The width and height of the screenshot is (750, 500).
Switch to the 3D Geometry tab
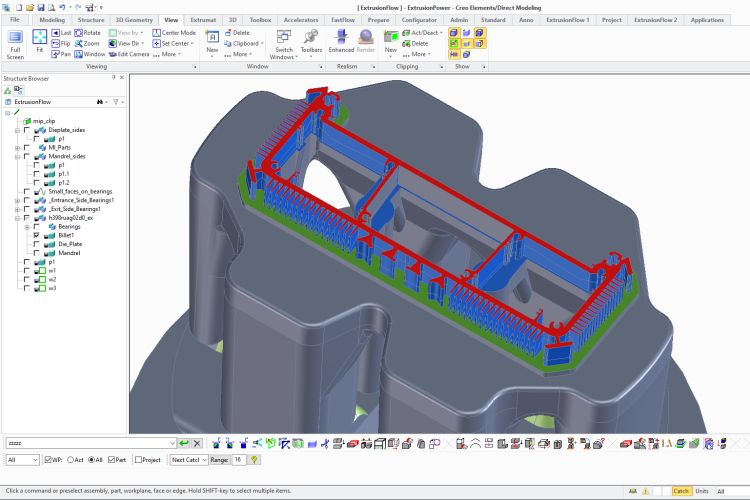coord(134,20)
